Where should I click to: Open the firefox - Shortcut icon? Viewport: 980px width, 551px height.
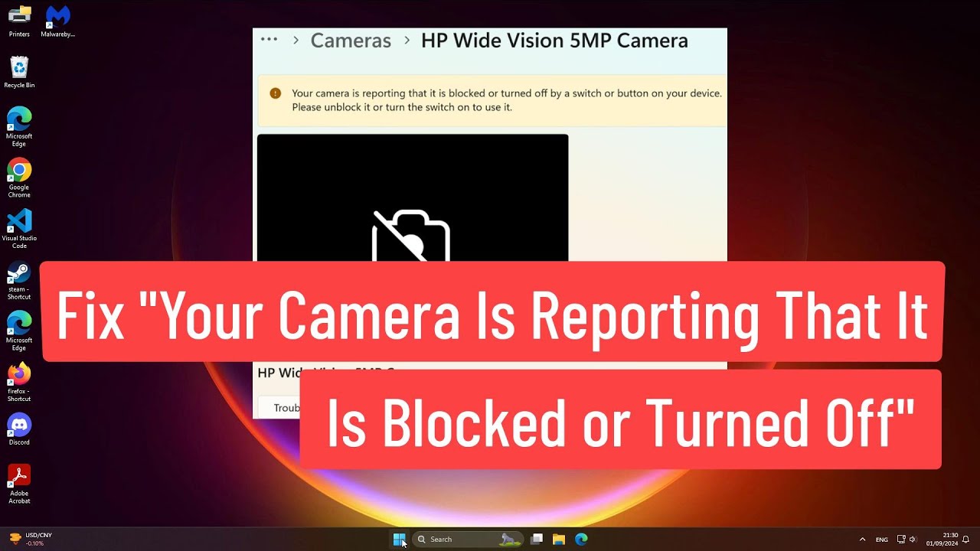(x=19, y=382)
